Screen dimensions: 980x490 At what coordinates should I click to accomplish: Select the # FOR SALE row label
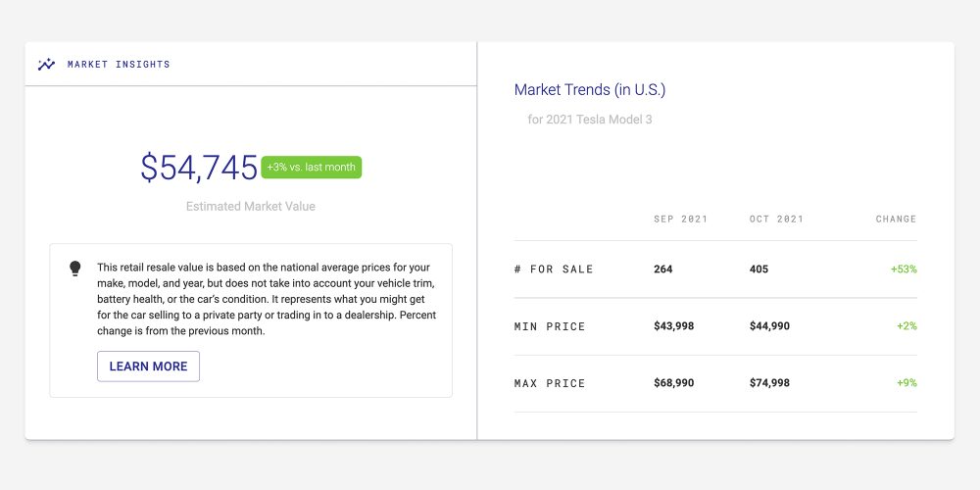click(x=554, y=269)
